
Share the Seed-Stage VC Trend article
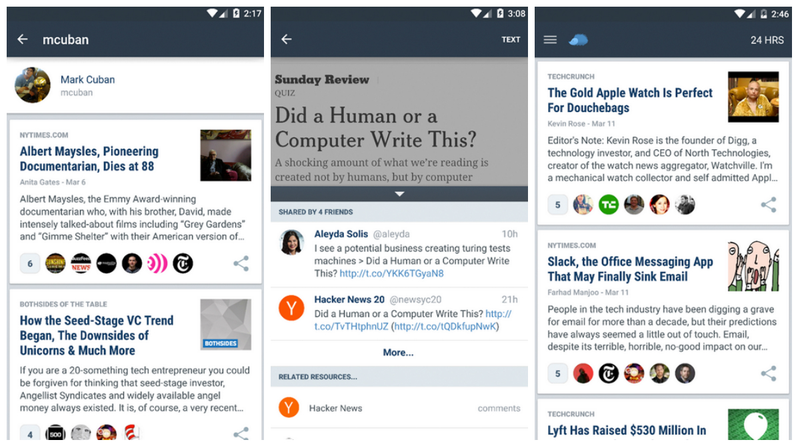pos(241,434)
